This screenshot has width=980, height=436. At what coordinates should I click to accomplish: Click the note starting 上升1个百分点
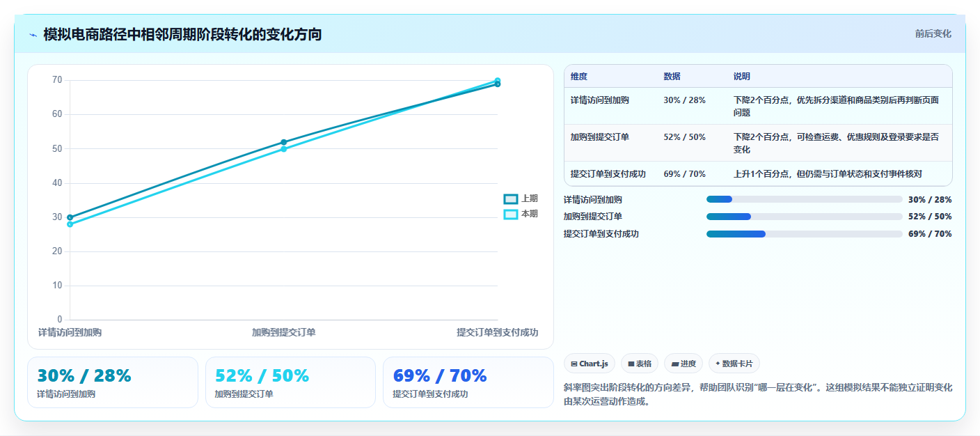click(x=828, y=174)
